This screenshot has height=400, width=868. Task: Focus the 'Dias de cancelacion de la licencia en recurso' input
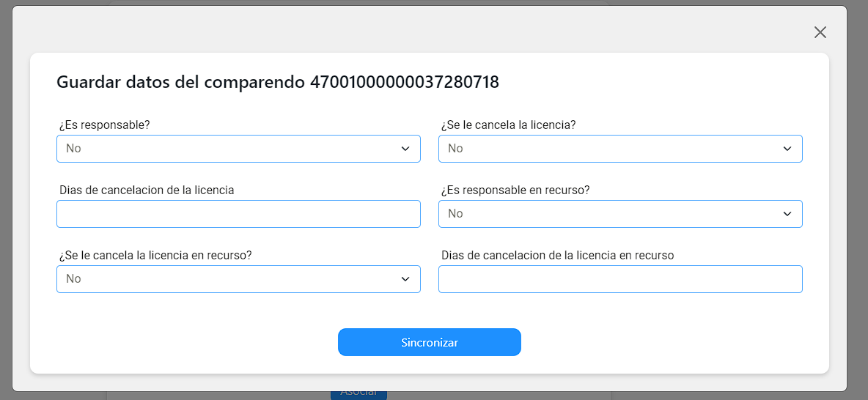620,279
